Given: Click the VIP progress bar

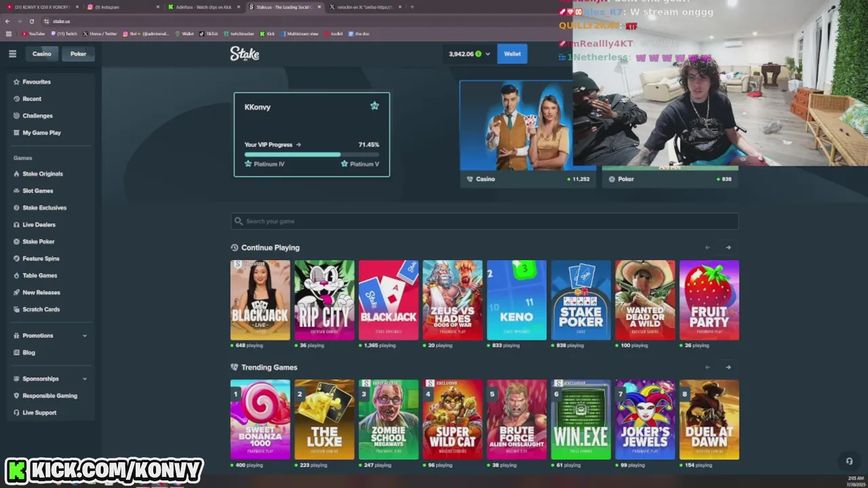Looking at the screenshot, I should (311, 155).
